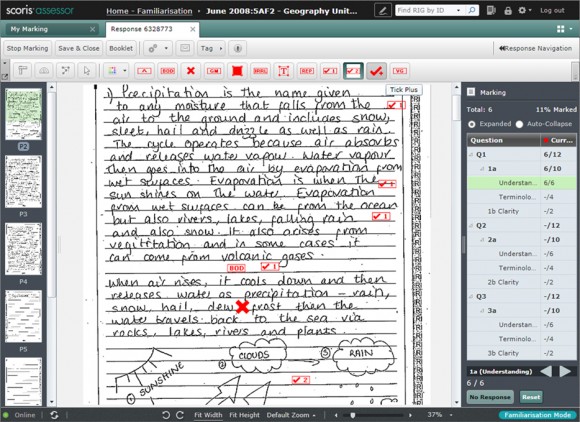
Task: Expand the Tag menu
Action: (x=211, y=48)
